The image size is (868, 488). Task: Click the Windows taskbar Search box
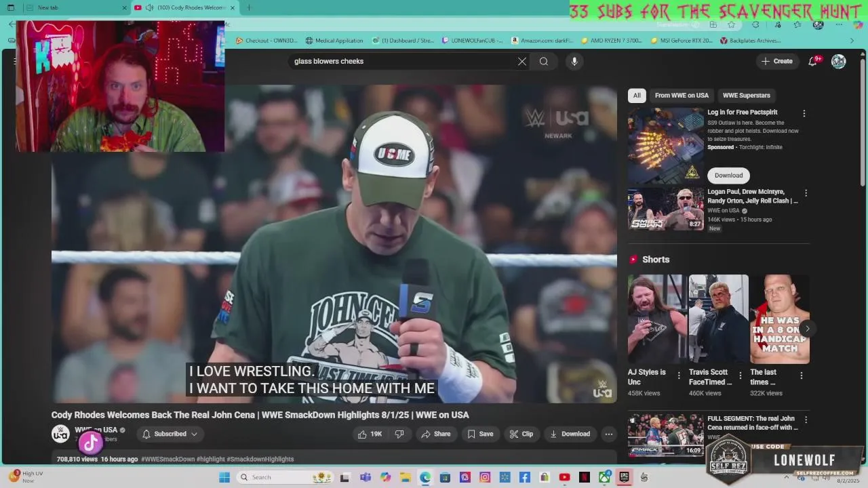tap(284, 477)
